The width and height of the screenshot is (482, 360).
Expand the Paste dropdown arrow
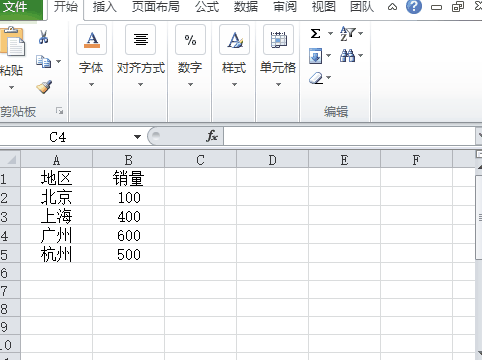tap(12, 88)
